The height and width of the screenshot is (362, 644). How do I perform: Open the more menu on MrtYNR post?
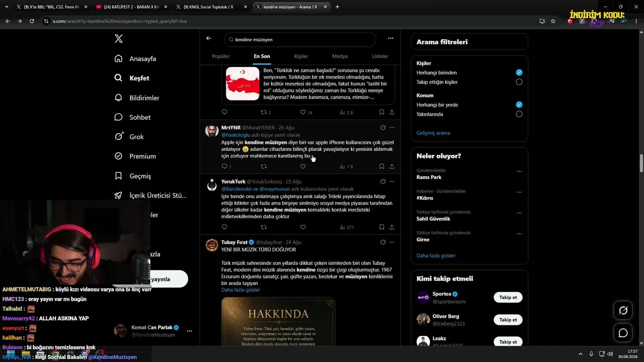[x=392, y=128]
